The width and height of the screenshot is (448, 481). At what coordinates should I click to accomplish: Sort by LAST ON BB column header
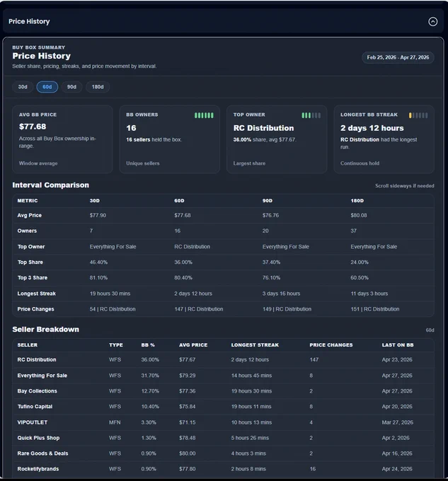tap(398, 344)
